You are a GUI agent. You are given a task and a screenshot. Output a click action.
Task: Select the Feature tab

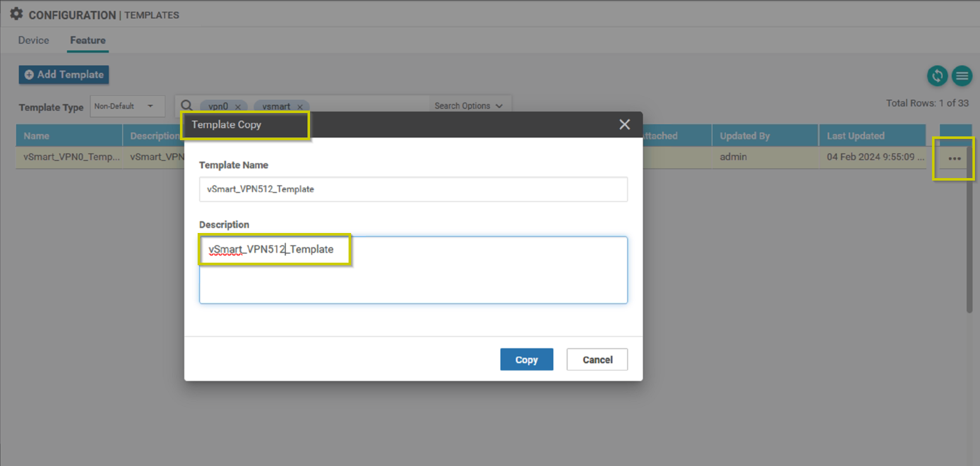point(88,40)
